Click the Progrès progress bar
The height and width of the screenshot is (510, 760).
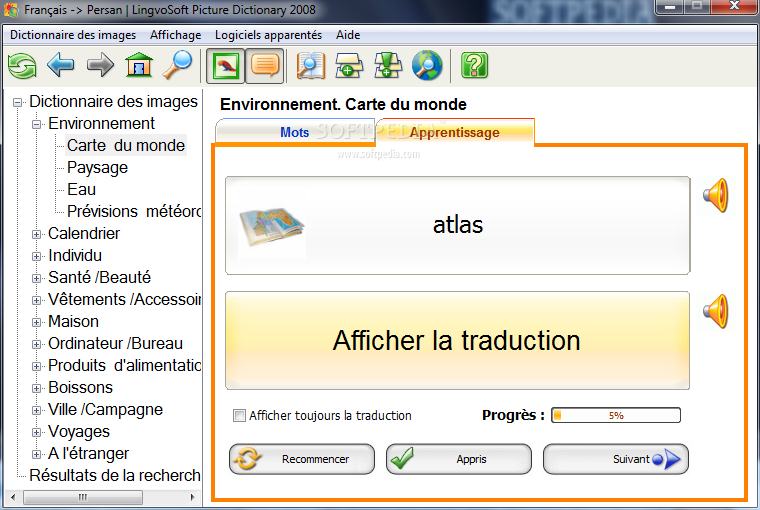[616, 415]
